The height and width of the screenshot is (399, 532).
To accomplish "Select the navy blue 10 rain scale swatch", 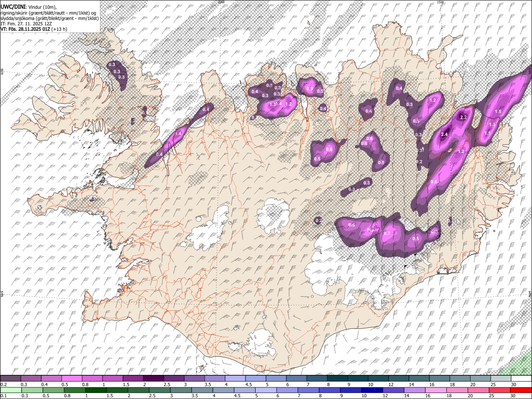I will [x=372, y=390].
